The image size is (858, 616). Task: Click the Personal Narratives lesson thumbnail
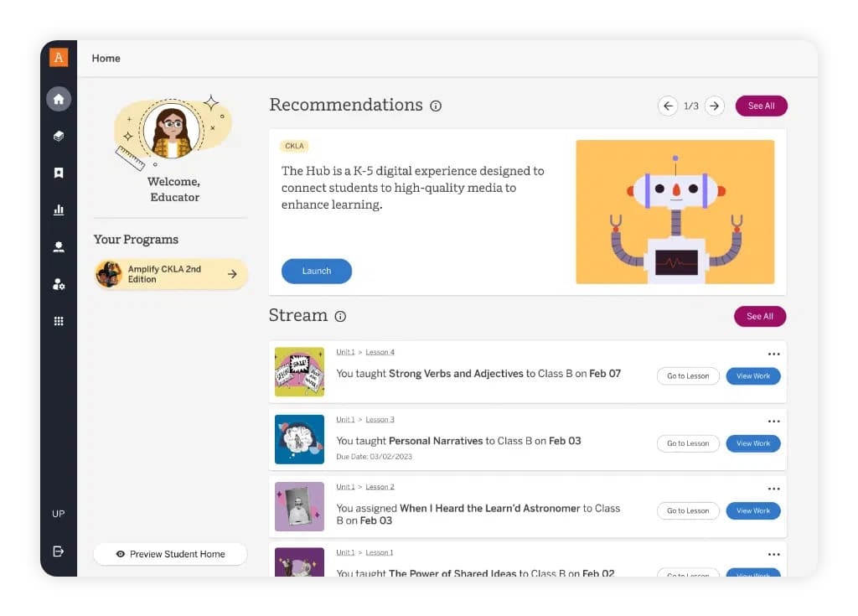pyautogui.click(x=299, y=439)
